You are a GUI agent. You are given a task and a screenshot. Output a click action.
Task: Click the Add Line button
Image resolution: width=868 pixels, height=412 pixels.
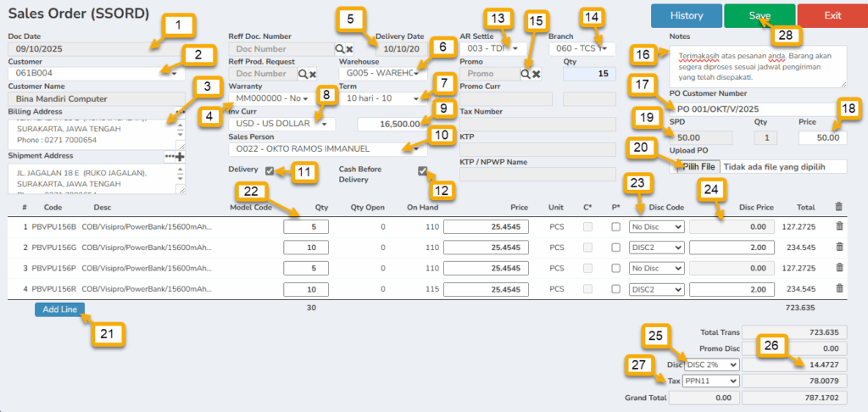[59, 309]
